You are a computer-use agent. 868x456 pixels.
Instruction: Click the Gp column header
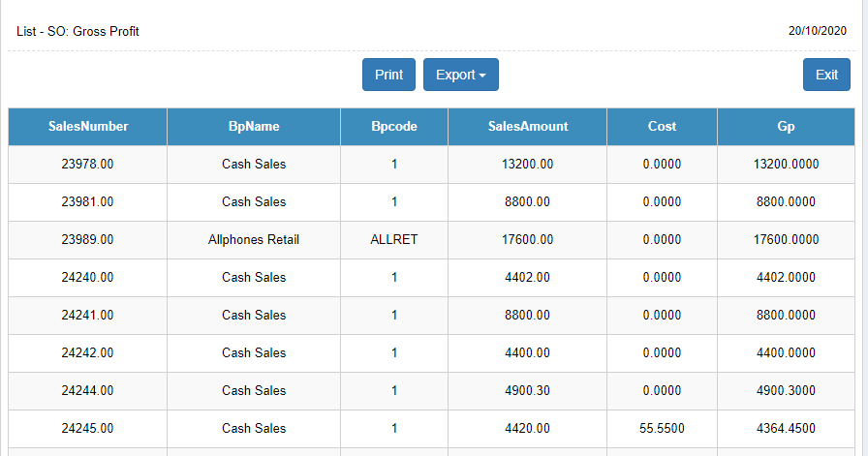786,127
